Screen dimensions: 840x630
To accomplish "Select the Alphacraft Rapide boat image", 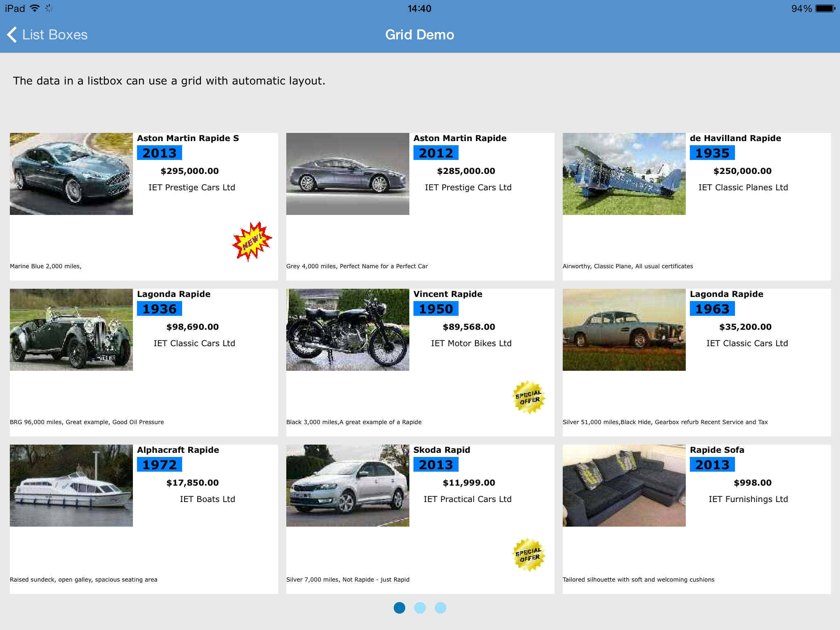I will point(71,486).
